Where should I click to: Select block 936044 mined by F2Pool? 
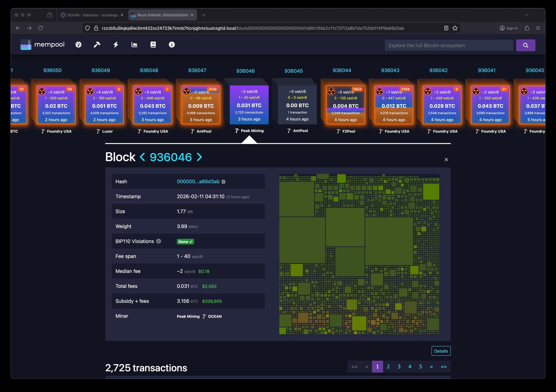(345, 105)
